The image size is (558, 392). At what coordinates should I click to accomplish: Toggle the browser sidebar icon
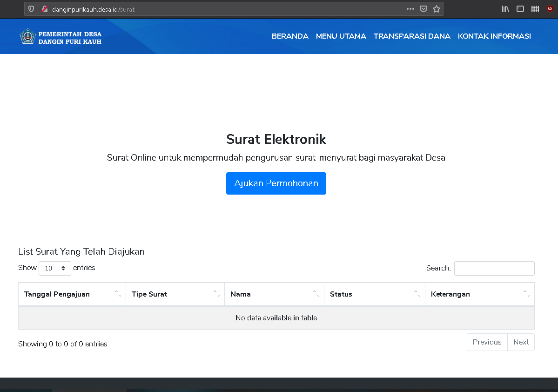click(x=520, y=8)
